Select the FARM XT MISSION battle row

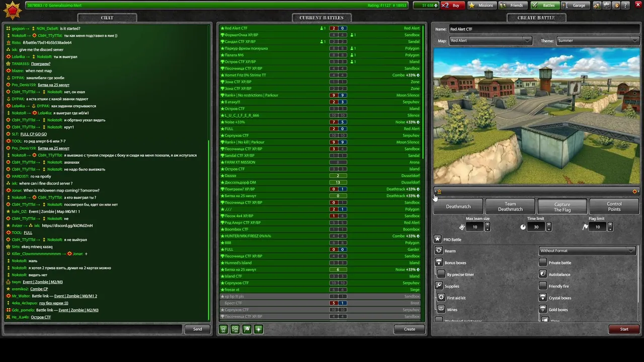pos(320,162)
